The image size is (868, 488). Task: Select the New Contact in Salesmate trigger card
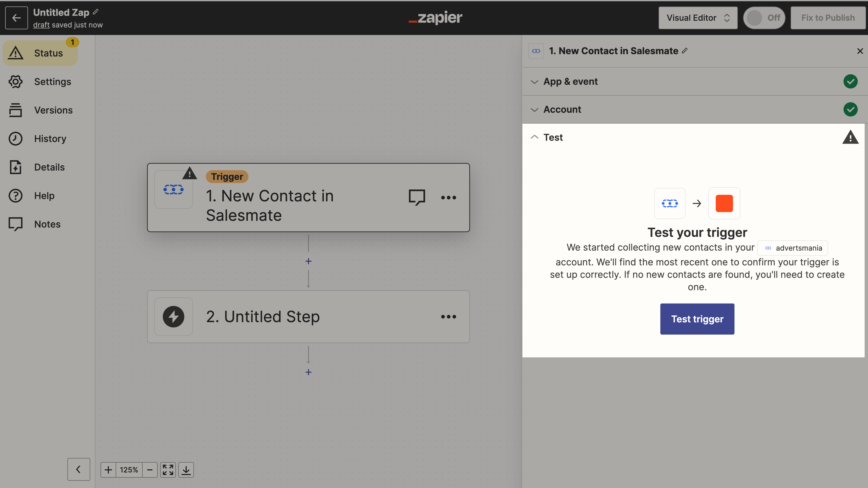308,198
